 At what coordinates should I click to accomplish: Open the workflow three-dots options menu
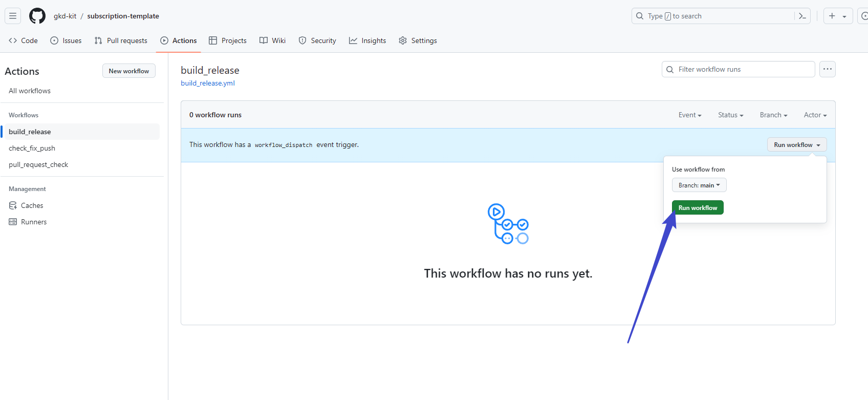(x=828, y=69)
